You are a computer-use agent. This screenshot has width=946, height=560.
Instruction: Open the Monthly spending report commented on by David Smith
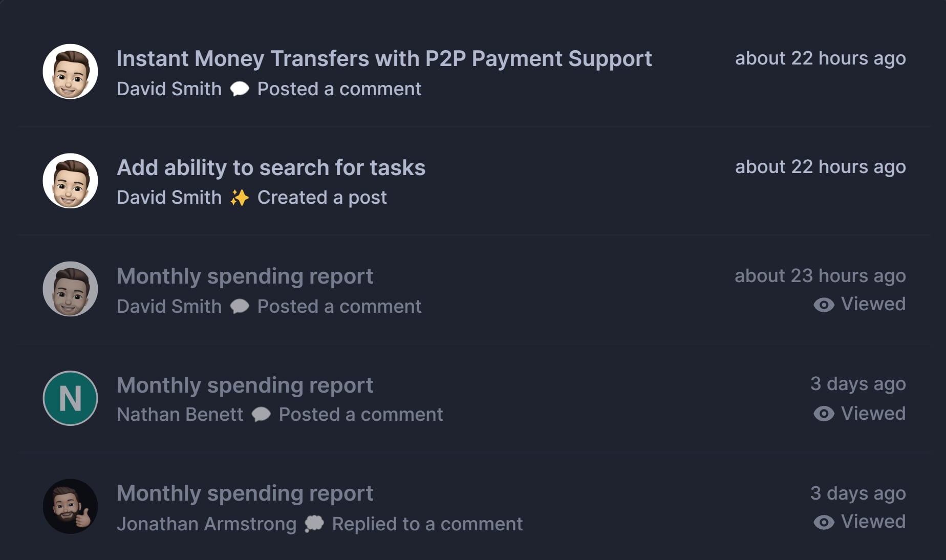pos(245,276)
